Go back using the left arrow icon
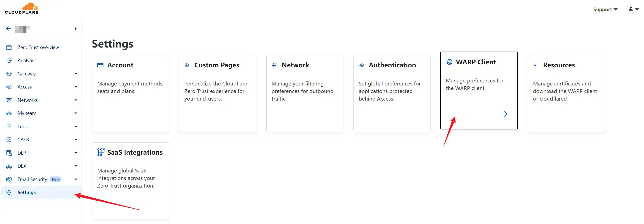Image resolution: width=644 pixels, height=224 pixels. click(x=9, y=29)
